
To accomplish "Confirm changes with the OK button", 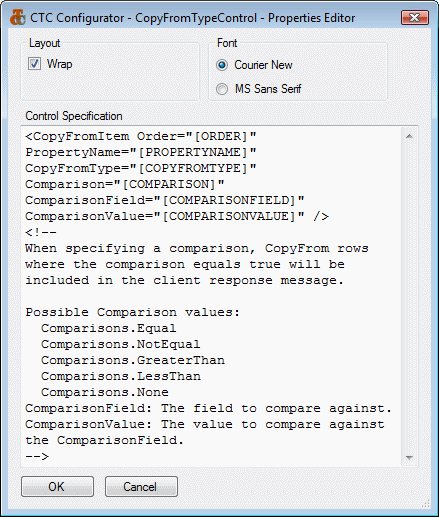I will pos(57,487).
